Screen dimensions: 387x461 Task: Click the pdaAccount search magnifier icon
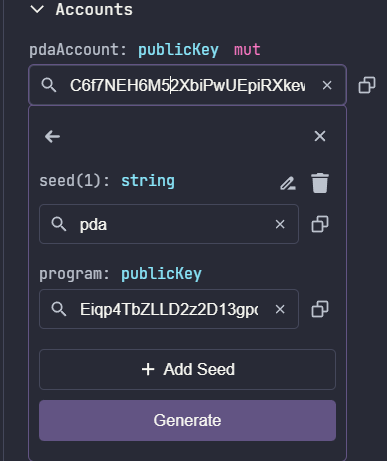(49, 85)
